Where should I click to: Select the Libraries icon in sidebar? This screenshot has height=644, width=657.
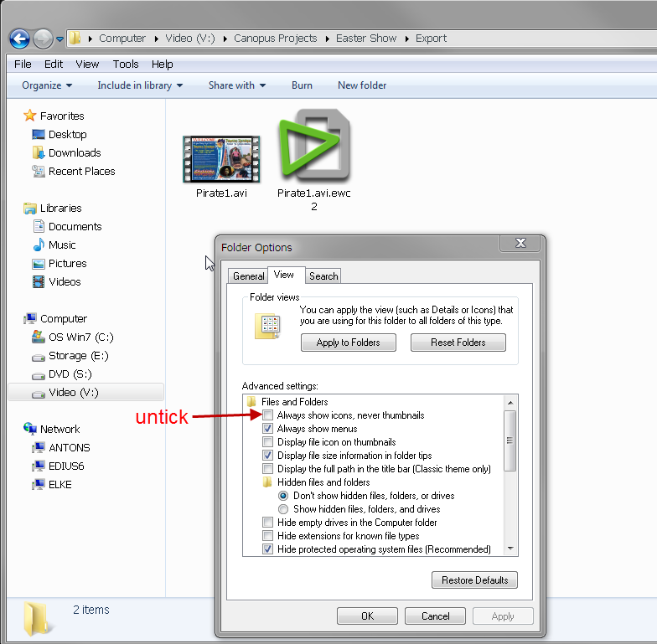30,208
